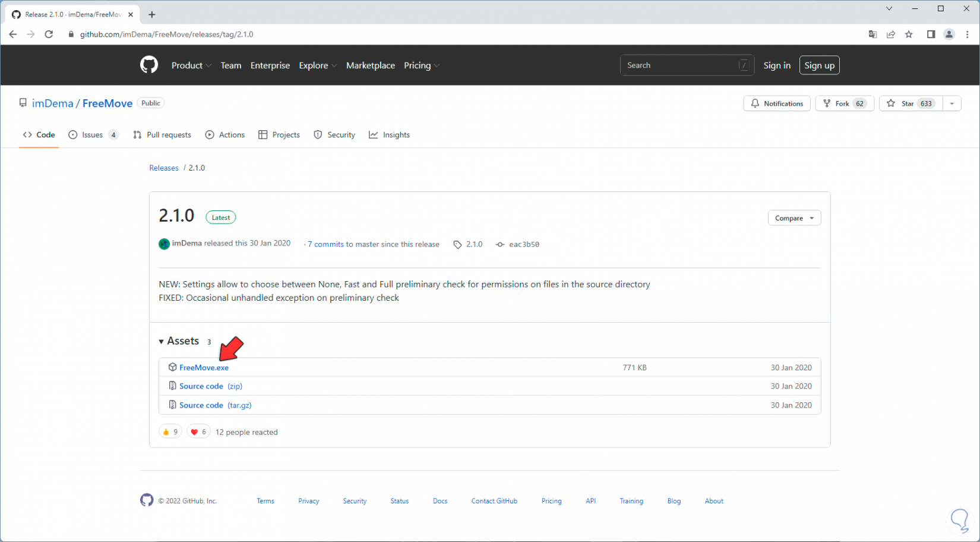980x542 pixels.
Task: Open the Compare dropdown
Action: (x=795, y=218)
